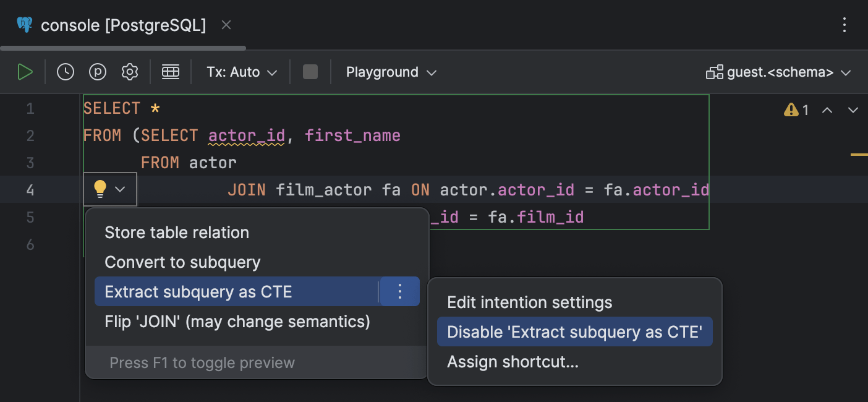Viewport: 868px width, 402px height.
Task: Run the query with the green Execute icon
Action: coord(25,72)
